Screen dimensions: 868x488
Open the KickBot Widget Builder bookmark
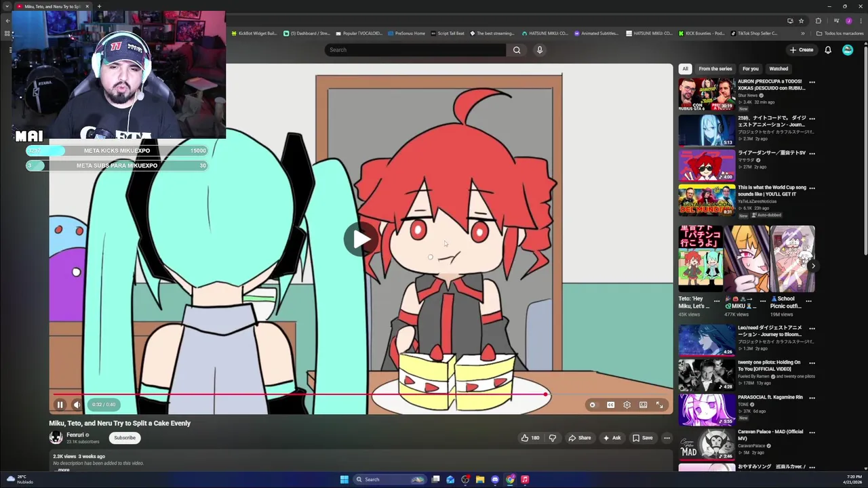point(254,33)
